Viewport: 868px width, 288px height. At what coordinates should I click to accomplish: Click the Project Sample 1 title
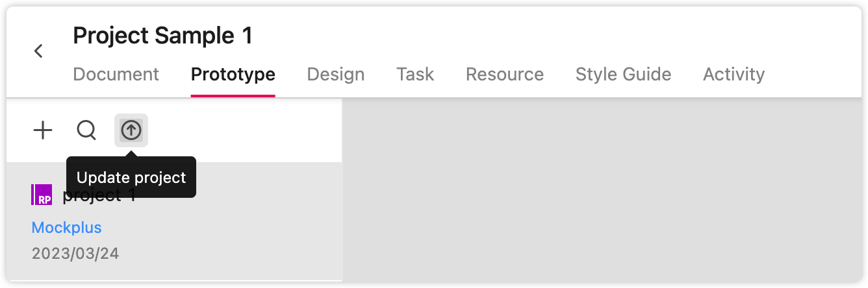pyautogui.click(x=163, y=35)
